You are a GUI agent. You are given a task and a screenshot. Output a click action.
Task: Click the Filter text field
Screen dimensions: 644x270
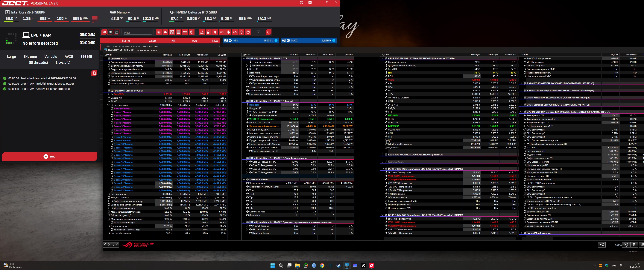click(x=137, y=33)
